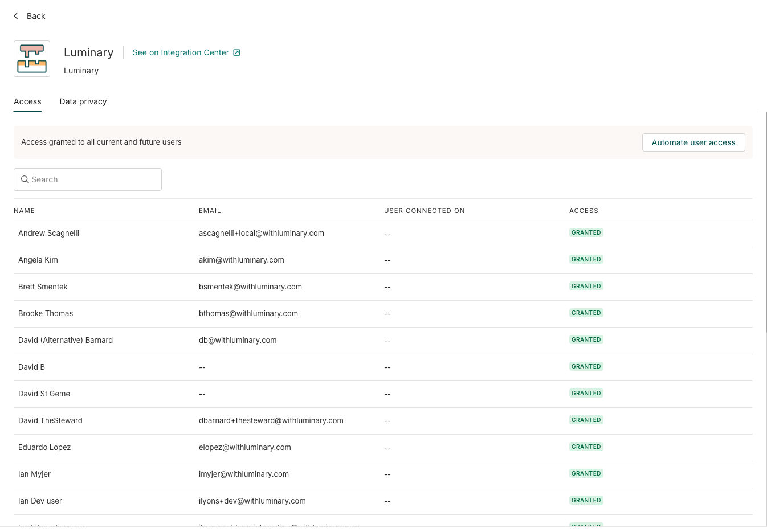Click email dbarnard+thesteward@withluminary.com
Screen dimensions: 767x532
(271, 420)
